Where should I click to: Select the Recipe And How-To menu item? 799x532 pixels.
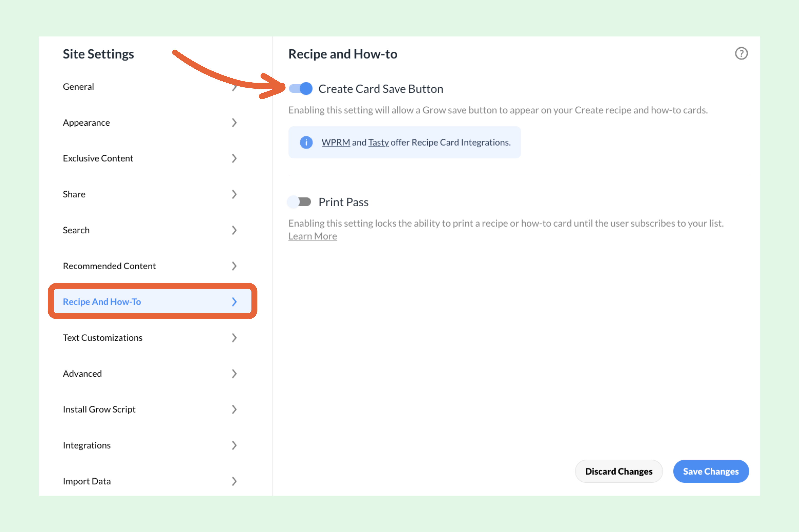(x=102, y=302)
